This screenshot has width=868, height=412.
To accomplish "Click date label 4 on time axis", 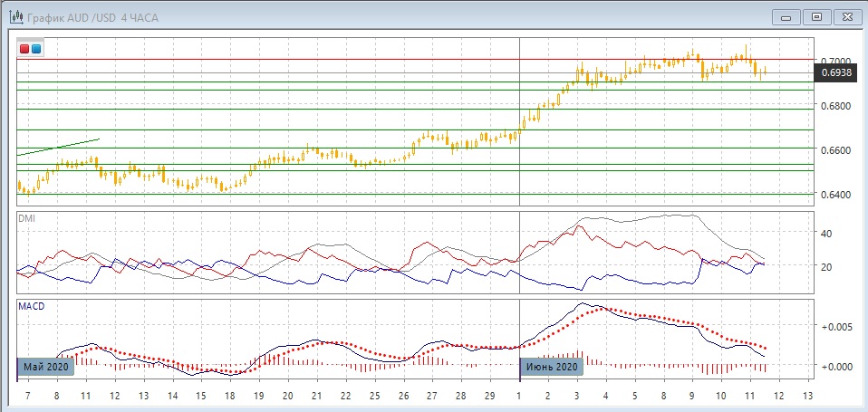I will coord(605,397).
